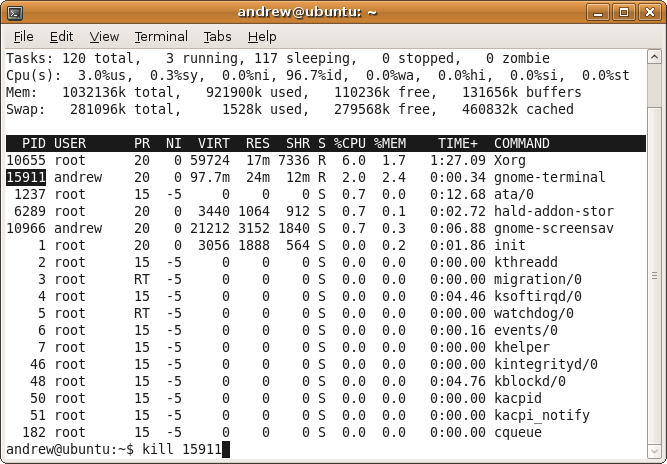
Task: Open the Help menu
Action: 262,37
